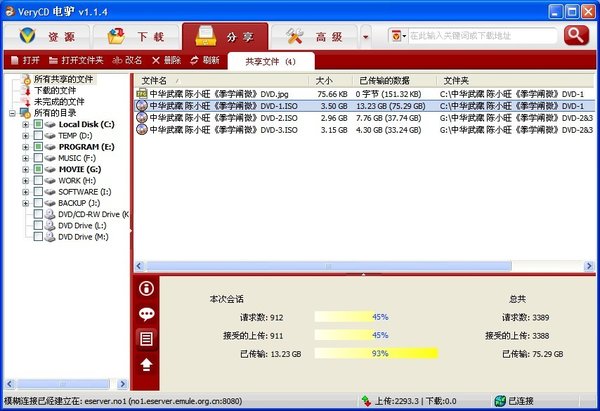Viewport: 600px width, 411px height.
Task: Expand BACKUP (J:) drive node
Action: 26,203
